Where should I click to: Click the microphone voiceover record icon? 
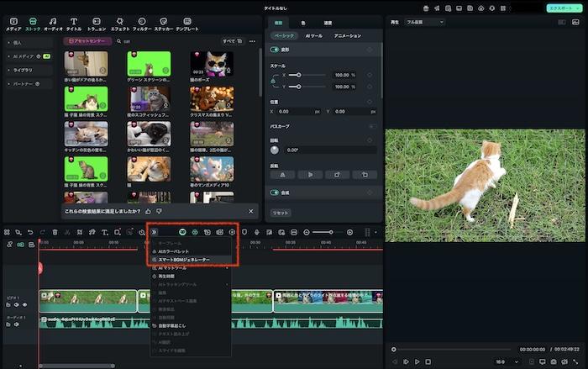pos(255,232)
